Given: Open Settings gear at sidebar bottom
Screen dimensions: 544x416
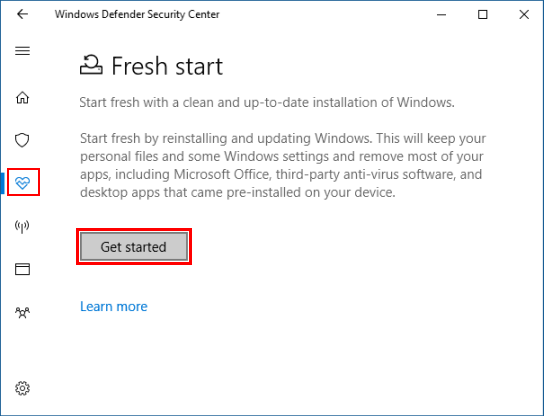Looking at the screenshot, I should pyautogui.click(x=23, y=388).
